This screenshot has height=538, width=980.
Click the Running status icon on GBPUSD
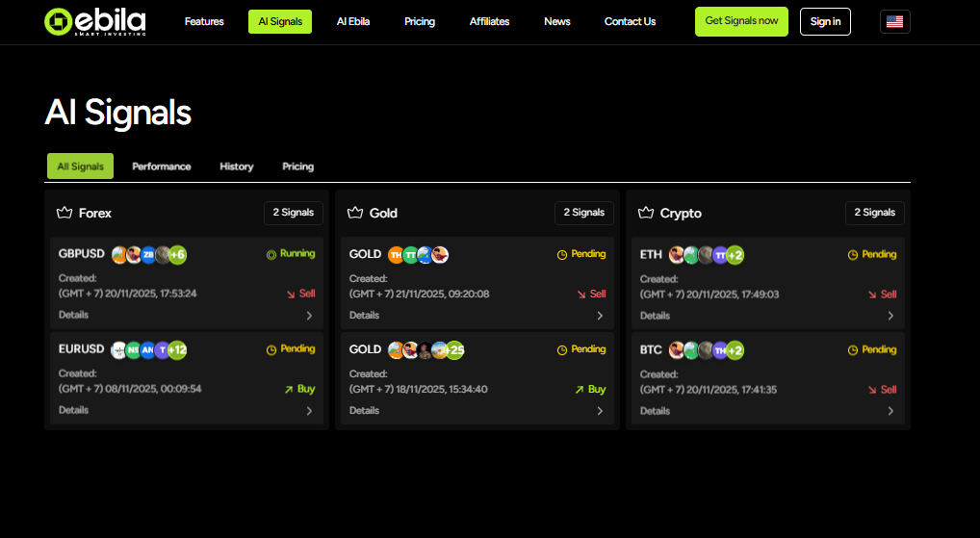pyautogui.click(x=271, y=254)
